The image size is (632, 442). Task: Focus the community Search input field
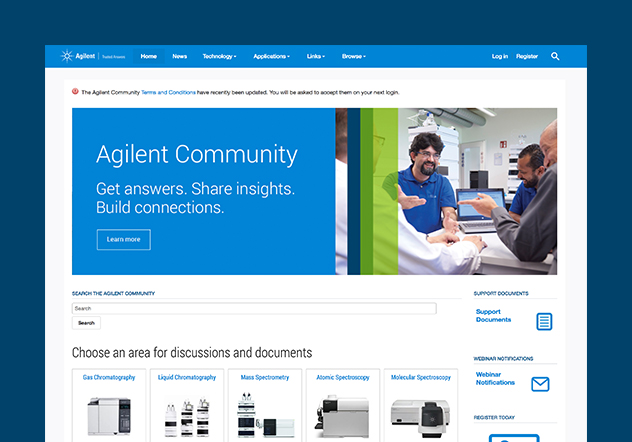(x=254, y=308)
